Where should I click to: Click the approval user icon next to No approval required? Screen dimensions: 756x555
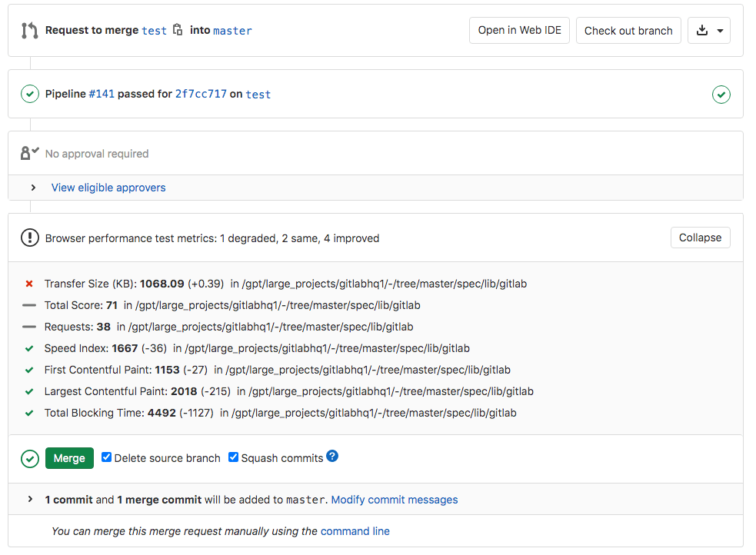[28, 151]
